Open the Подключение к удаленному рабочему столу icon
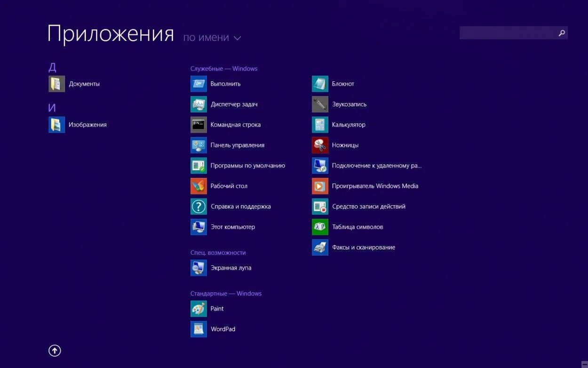The width and height of the screenshot is (588, 368). (320, 166)
